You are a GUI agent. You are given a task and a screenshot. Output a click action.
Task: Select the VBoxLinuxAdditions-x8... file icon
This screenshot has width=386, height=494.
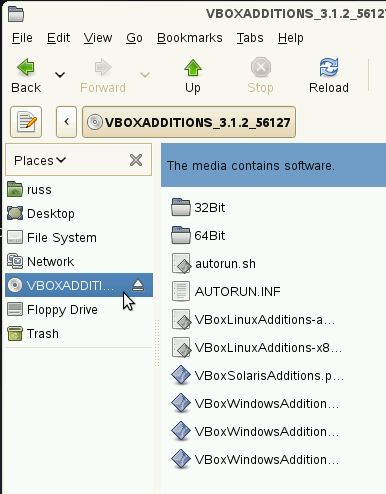181,347
